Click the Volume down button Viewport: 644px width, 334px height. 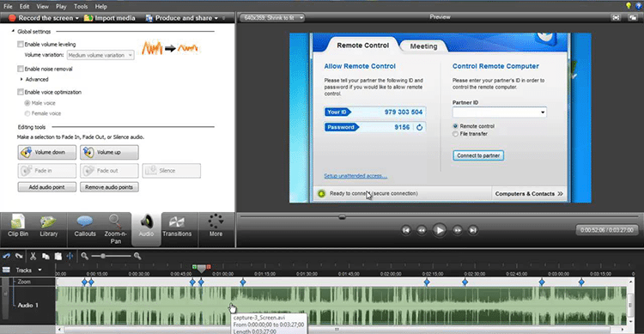[47, 152]
